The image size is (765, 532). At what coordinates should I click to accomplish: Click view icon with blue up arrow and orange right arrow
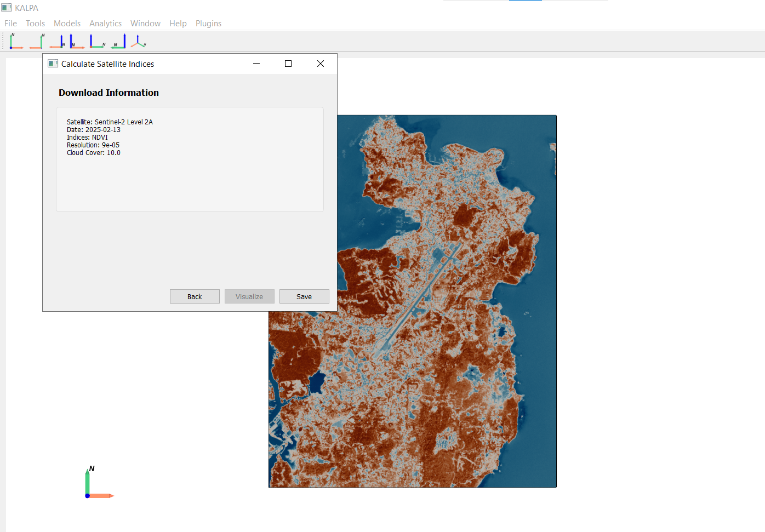[77, 41]
